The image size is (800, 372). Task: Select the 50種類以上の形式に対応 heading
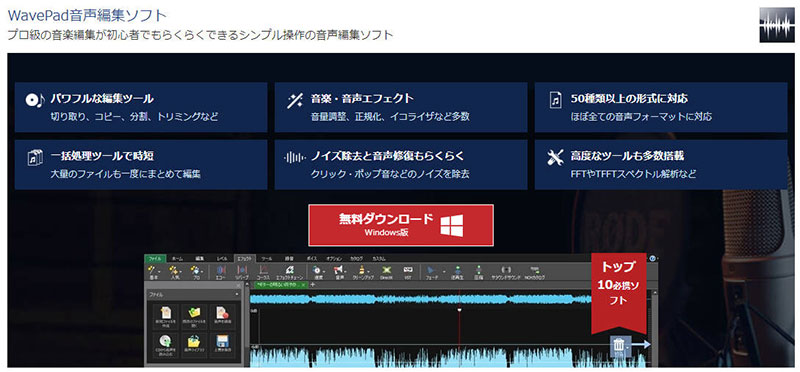[x=629, y=98]
